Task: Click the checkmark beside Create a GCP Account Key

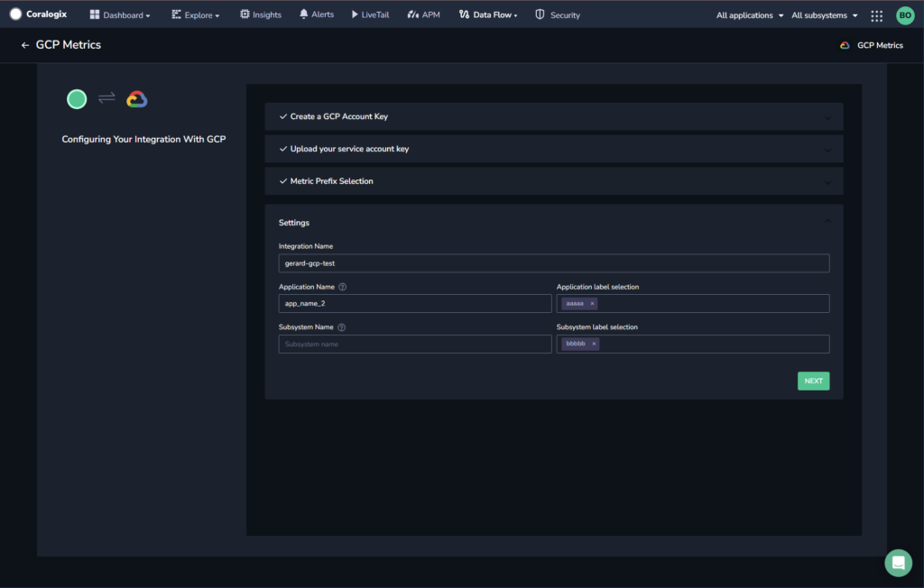Action: (283, 116)
